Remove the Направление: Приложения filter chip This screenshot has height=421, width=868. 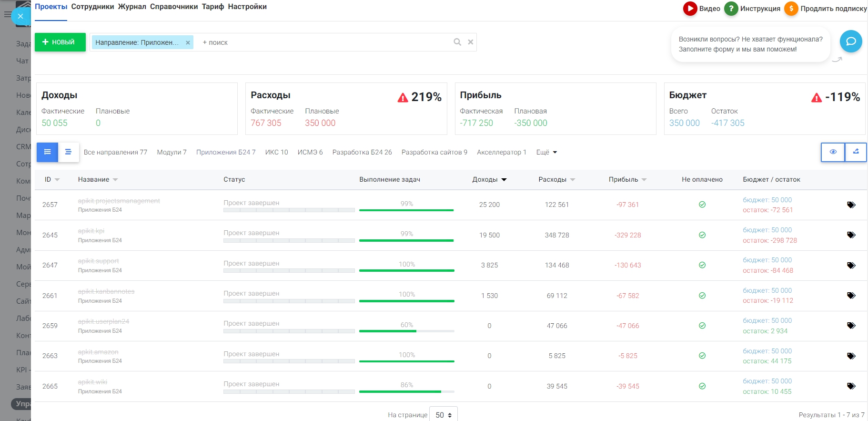(188, 43)
